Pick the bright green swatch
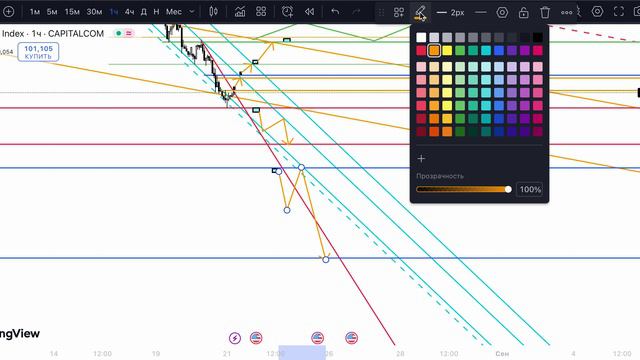 (x=460, y=51)
